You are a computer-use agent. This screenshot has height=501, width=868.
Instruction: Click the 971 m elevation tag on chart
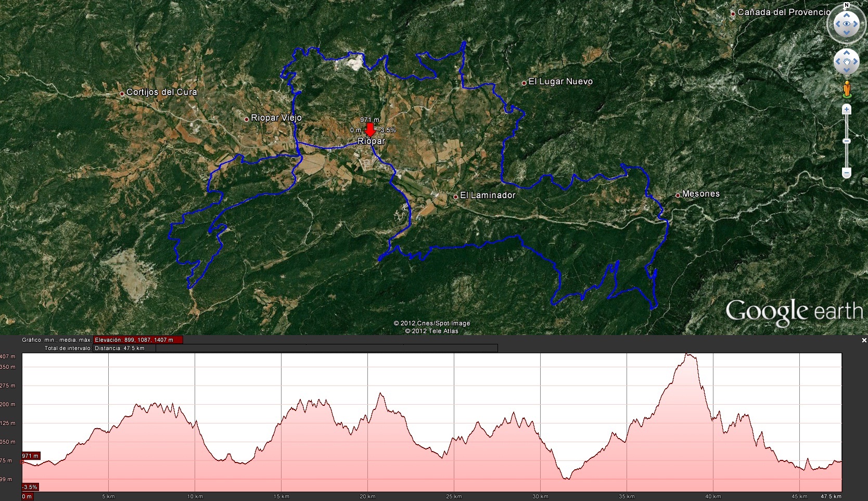[x=30, y=456]
